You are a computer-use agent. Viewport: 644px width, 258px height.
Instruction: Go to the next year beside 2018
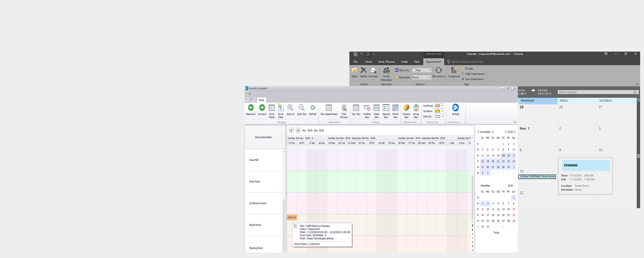point(515,132)
